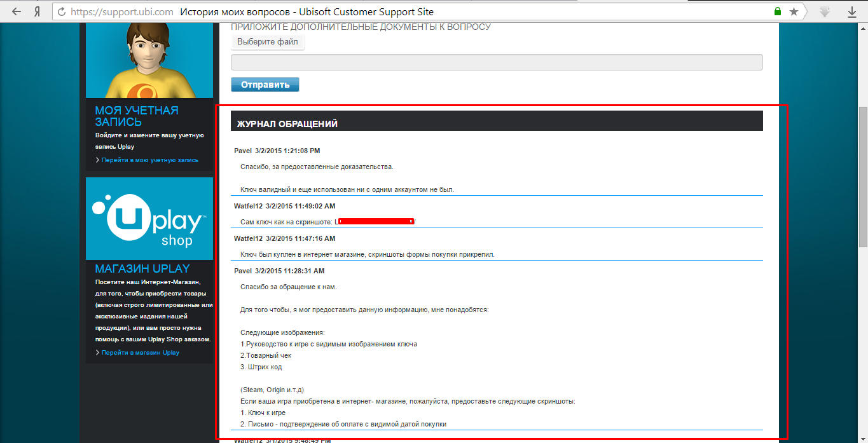Click the '3. Штрих код' list line

pos(261,367)
